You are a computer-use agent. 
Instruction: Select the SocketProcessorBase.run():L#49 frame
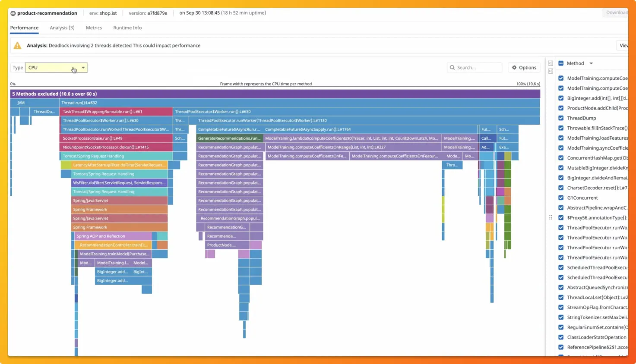click(x=116, y=138)
